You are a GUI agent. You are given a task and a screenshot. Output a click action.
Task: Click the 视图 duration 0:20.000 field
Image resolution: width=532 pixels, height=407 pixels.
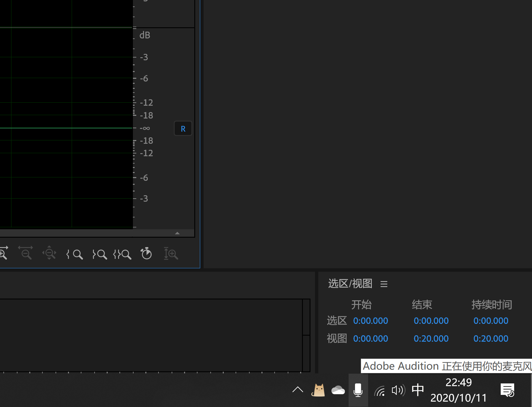coord(491,339)
